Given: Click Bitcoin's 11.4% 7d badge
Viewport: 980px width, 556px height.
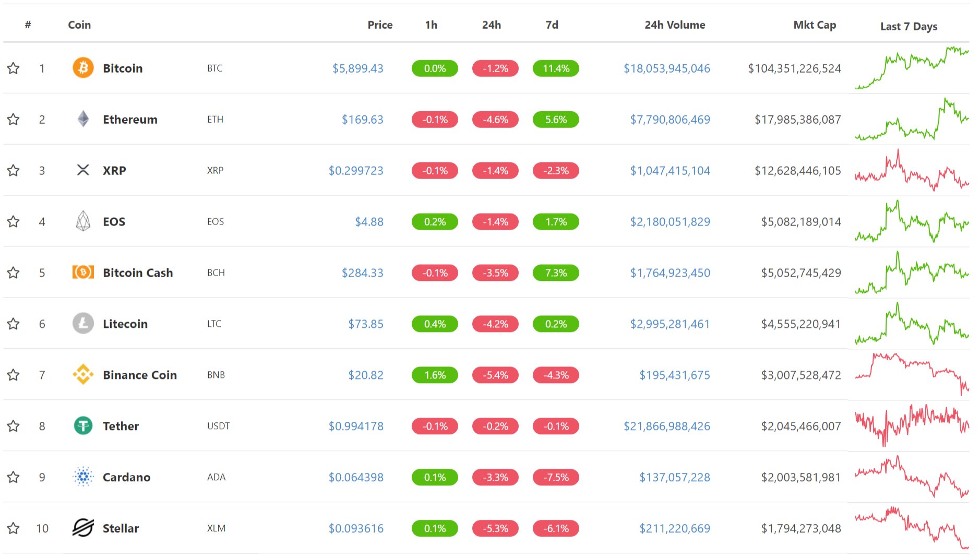Looking at the screenshot, I should [556, 68].
